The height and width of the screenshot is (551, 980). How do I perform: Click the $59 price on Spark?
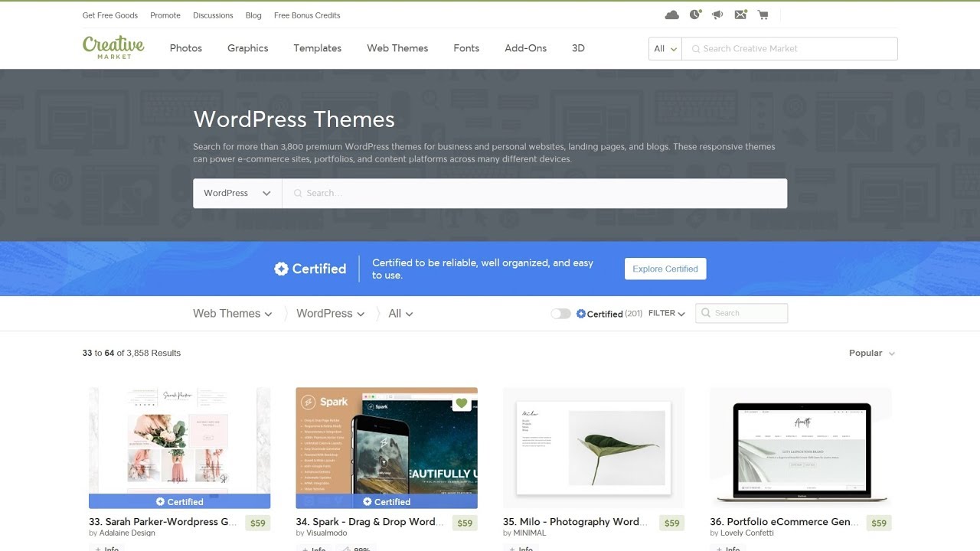465,523
